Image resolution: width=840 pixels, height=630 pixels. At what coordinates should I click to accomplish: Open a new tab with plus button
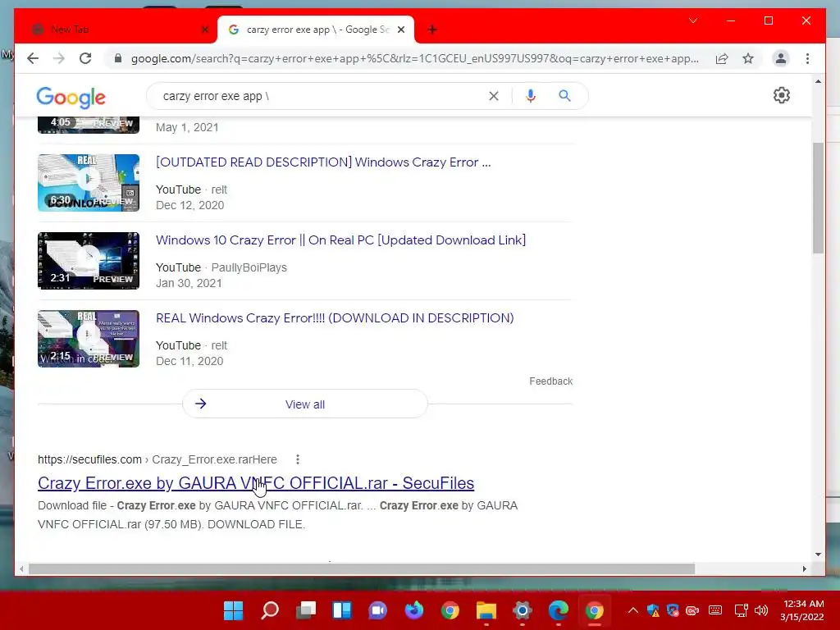431,30
